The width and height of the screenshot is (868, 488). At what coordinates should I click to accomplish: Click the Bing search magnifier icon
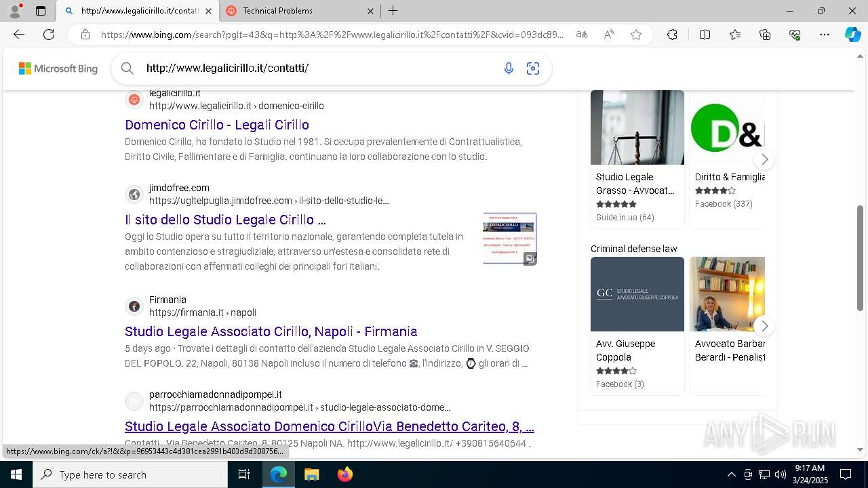coord(127,68)
